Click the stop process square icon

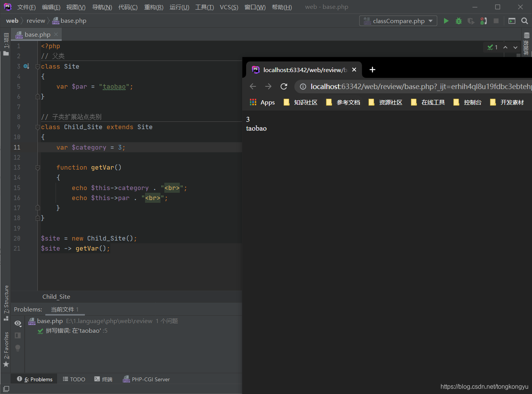point(496,21)
